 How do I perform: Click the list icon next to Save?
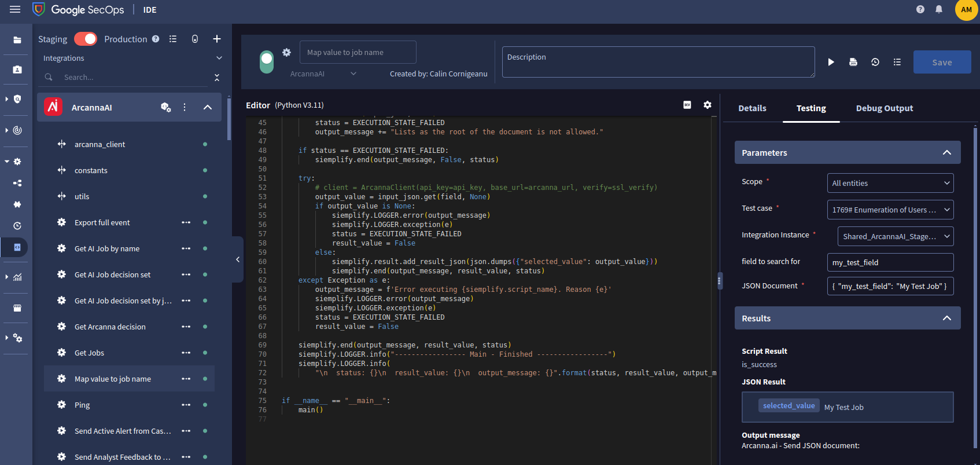[897, 62]
